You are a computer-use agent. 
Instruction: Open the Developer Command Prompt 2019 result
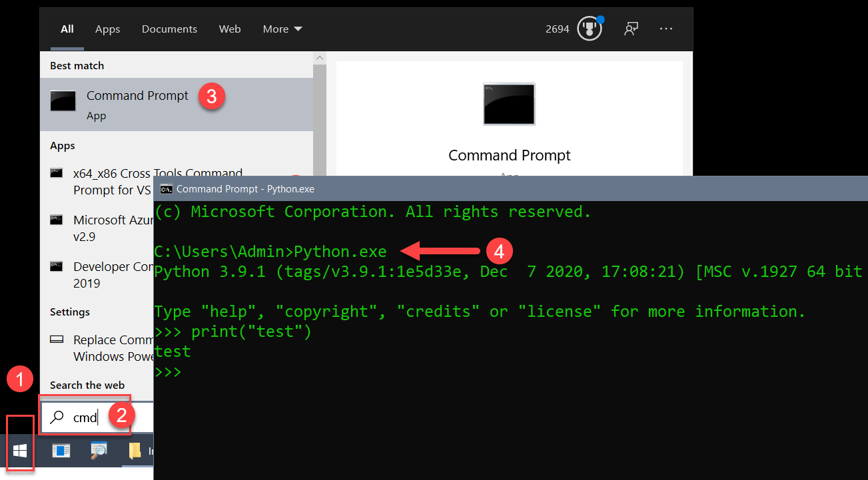click(97, 274)
